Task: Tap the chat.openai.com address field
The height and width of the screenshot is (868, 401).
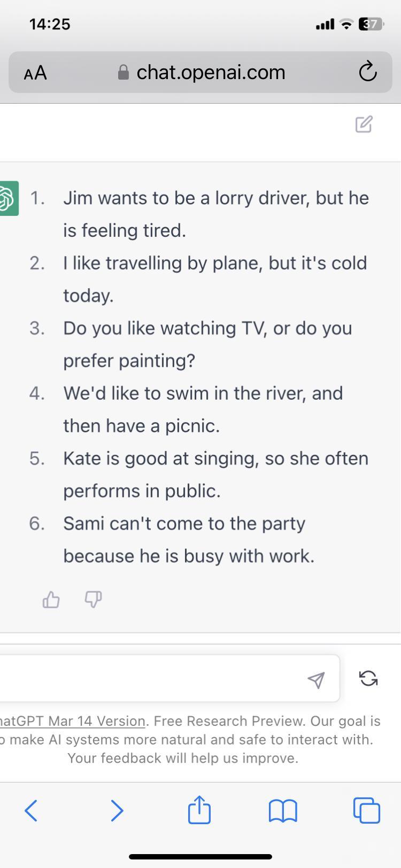Action: click(x=211, y=72)
